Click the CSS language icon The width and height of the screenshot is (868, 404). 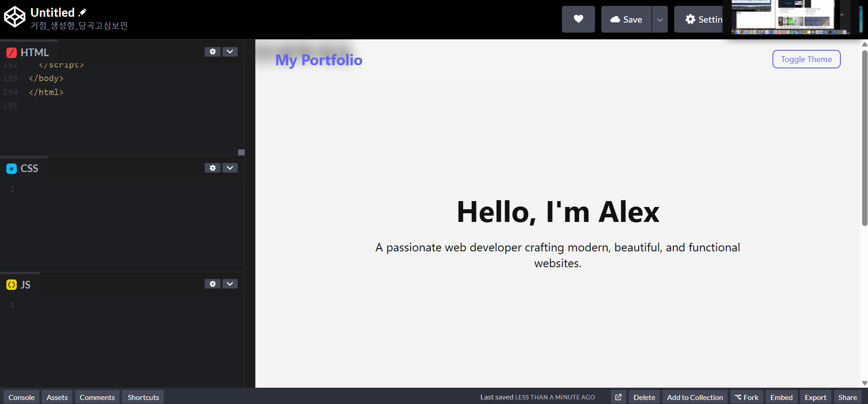(11, 168)
